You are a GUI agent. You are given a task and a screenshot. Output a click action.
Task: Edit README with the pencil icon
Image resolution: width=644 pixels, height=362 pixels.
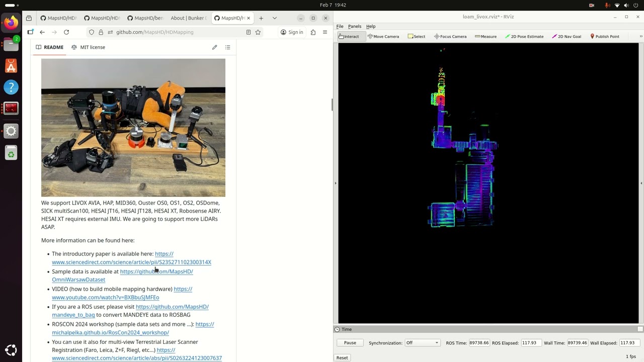[214, 47]
